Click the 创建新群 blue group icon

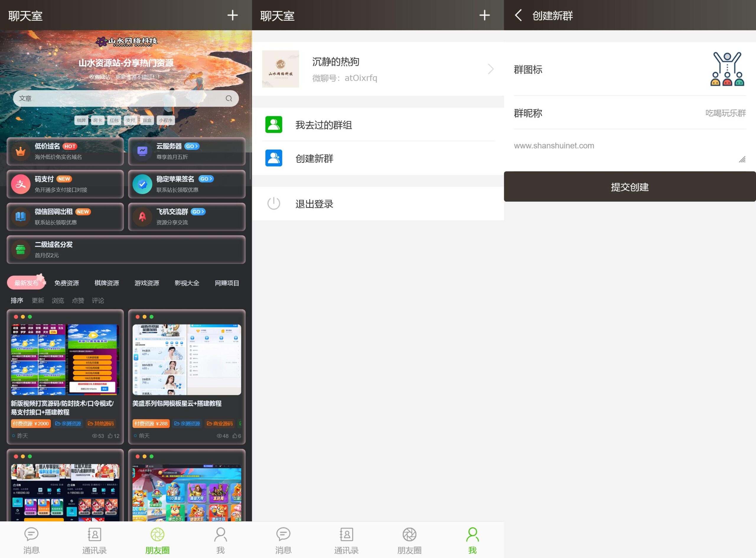[x=274, y=158]
